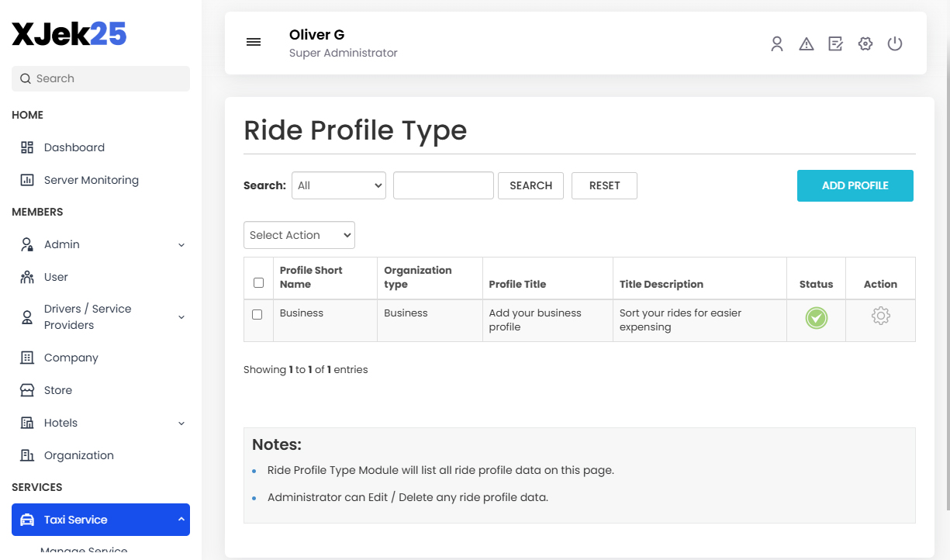Toggle the select-all checkbox in table header
Viewport: 950px width, 560px height.
pyautogui.click(x=258, y=282)
